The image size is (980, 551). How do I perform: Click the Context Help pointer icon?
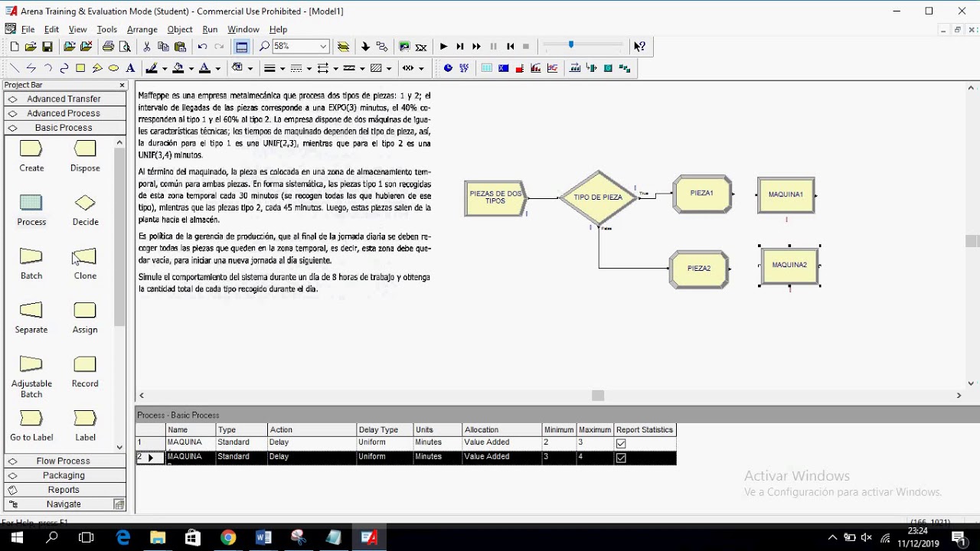pos(639,47)
